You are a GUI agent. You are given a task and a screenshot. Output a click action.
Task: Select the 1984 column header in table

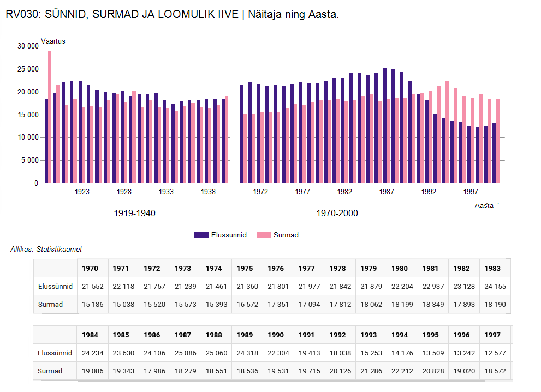click(x=90, y=335)
